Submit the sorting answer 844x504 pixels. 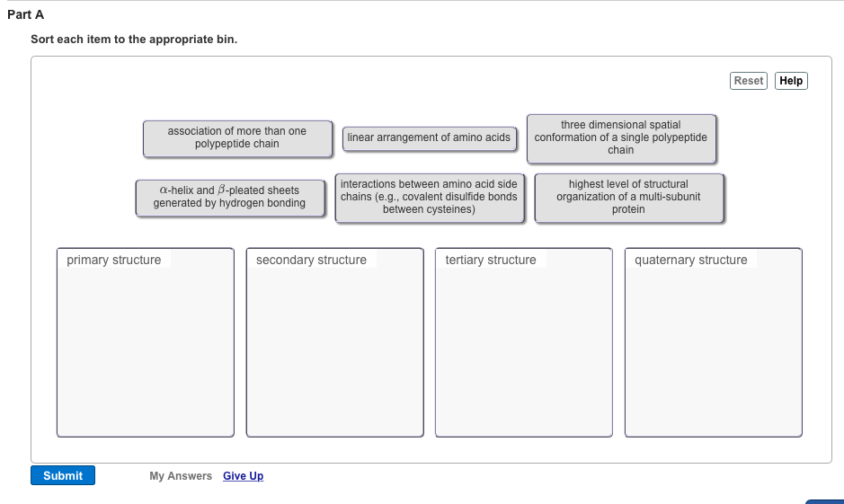point(63,476)
